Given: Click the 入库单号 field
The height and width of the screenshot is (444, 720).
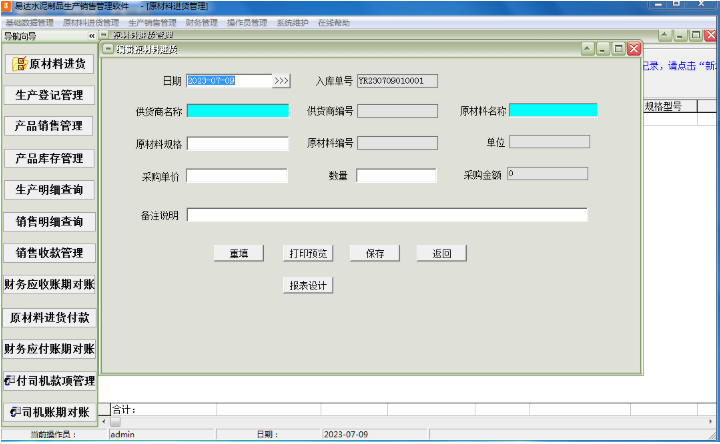Looking at the screenshot, I should pyautogui.click(x=397, y=81).
